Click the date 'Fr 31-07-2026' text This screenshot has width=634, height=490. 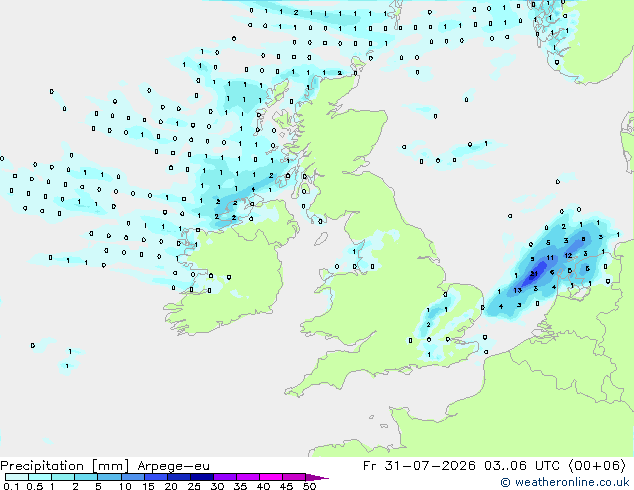coord(419,466)
